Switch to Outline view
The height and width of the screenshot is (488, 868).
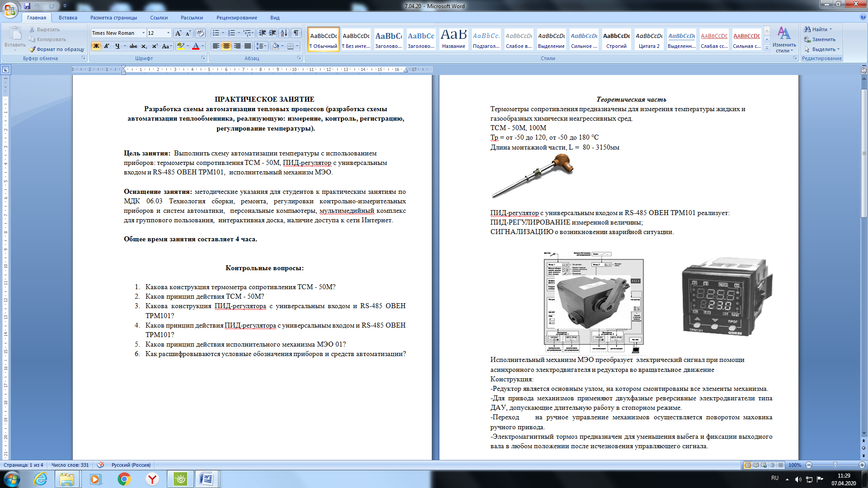coord(772,465)
